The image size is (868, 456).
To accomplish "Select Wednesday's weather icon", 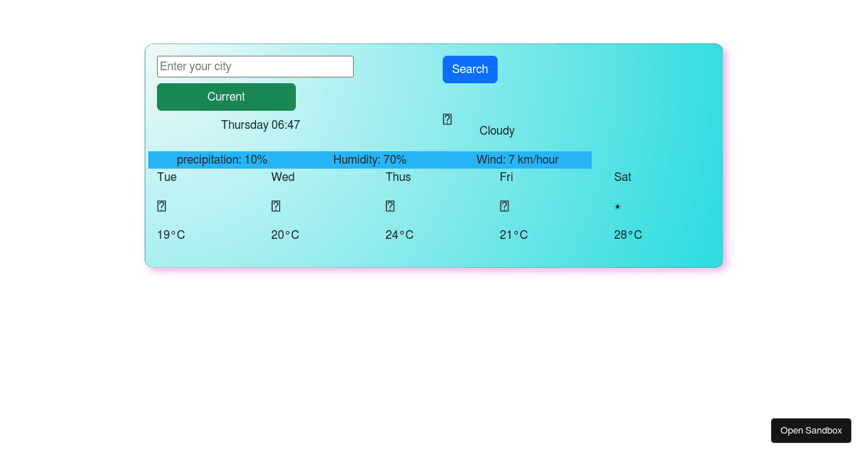I will pyautogui.click(x=276, y=206).
